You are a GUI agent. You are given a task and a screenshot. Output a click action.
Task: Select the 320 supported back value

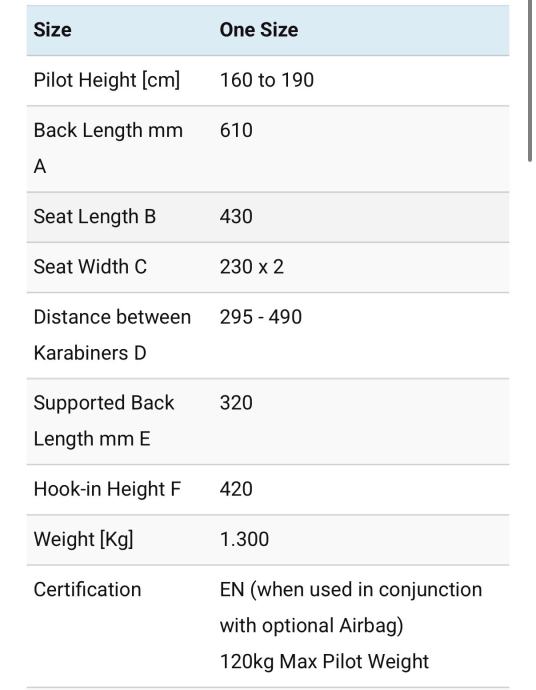236,403
